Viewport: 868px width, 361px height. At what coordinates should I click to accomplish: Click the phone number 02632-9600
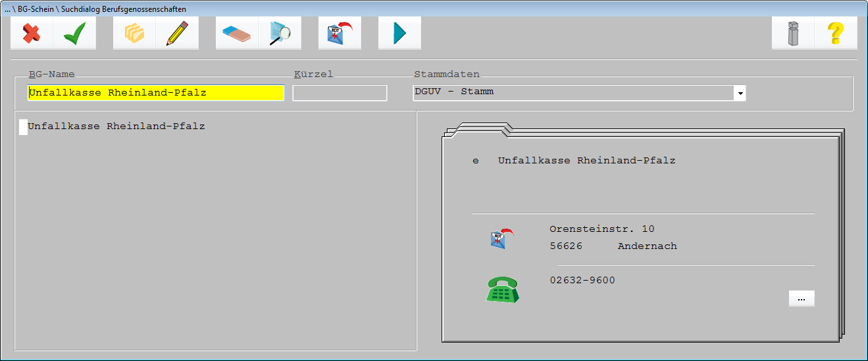click(x=582, y=281)
